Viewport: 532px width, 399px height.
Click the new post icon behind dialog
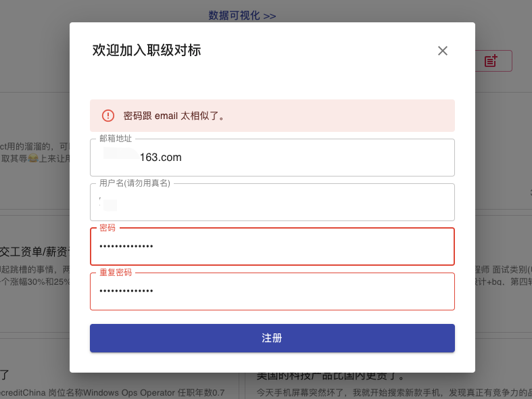click(x=491, y=61)
